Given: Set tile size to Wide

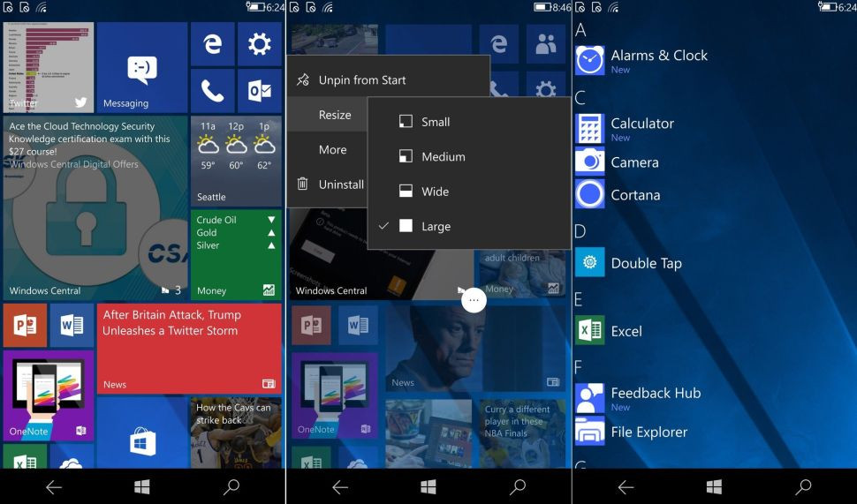Looking at the screenshot, I should point(469,192).
